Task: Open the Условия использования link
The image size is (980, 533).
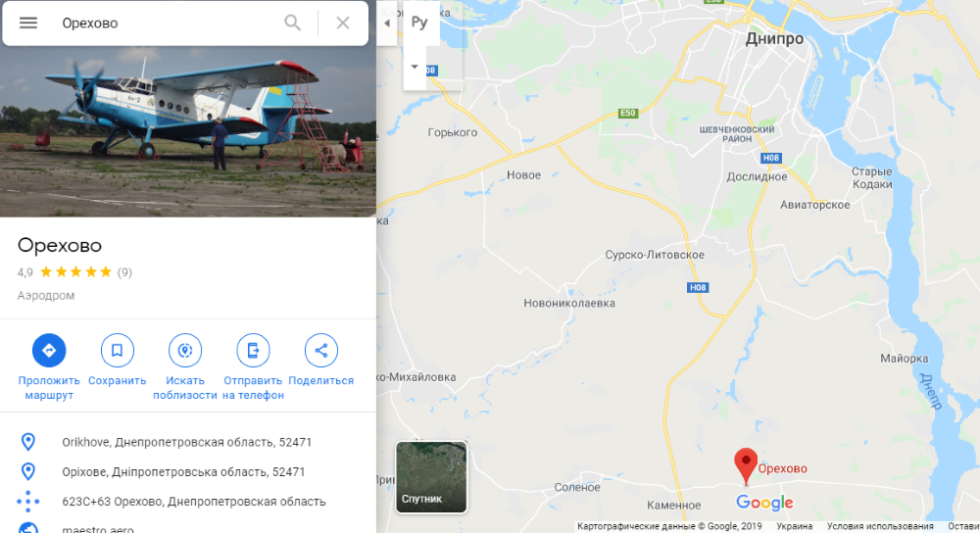Action: point(880,526)
